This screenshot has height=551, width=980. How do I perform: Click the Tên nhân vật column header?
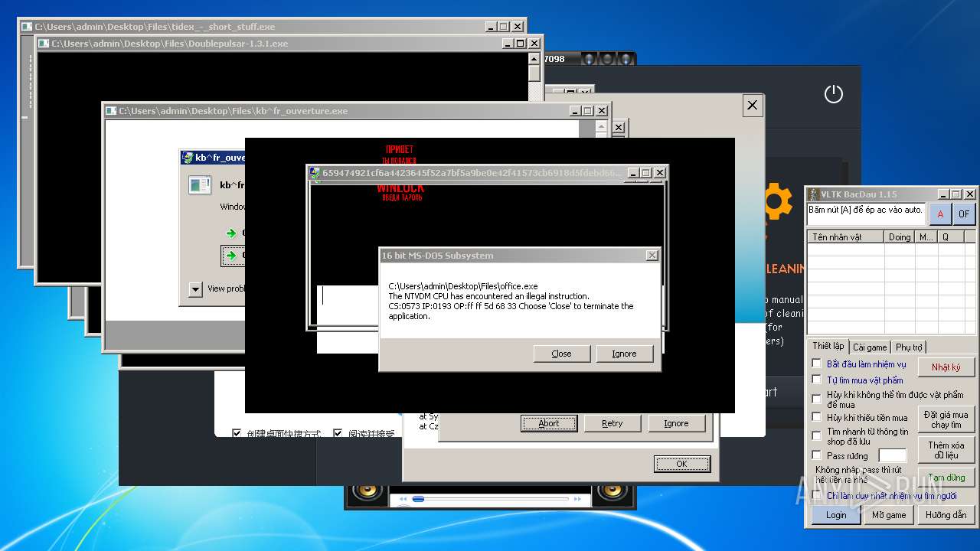846,237
